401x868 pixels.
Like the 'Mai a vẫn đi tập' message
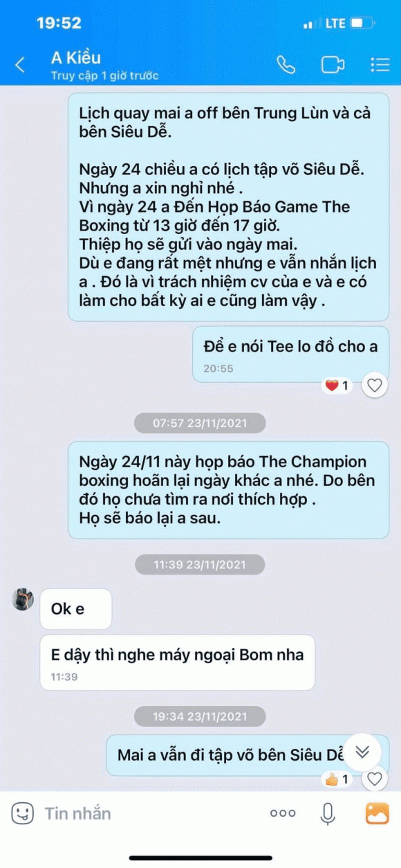pyautogui.click(x=375, y=779)
